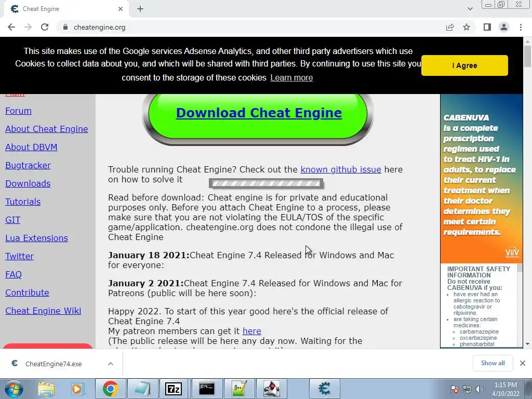The width and height of the screenshot is (532, 399).
Task: Open the Downloads sidebar link
Action: (x=28, y=183)
